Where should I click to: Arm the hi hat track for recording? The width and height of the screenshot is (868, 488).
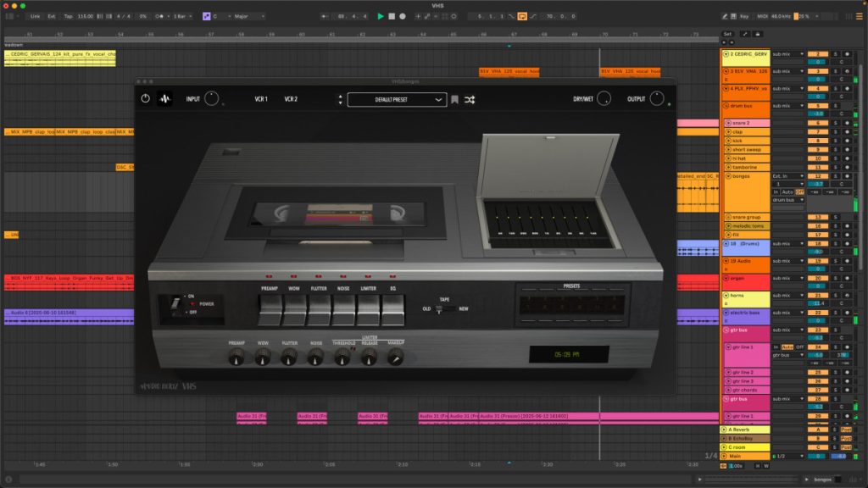coord(847,158)
